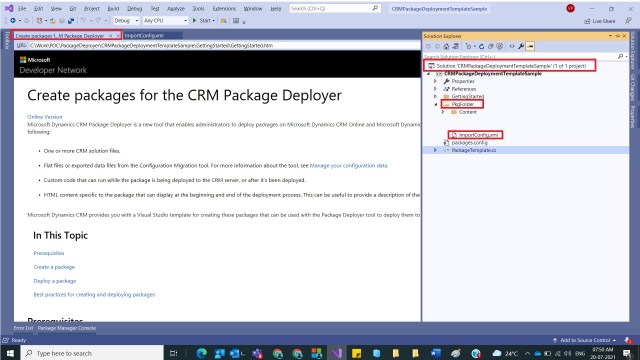Click the Visual Studio search box
The image size is (640, 360).
click(x=335, y=8)
